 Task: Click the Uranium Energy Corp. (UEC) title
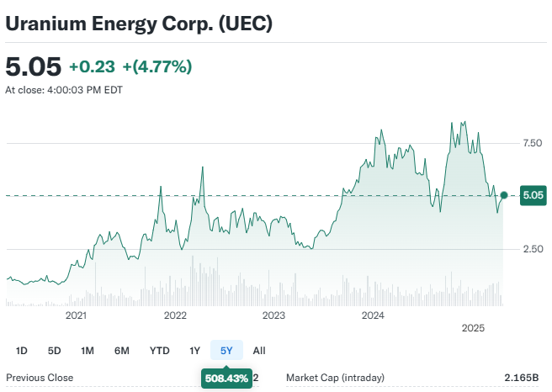(139, 24)
